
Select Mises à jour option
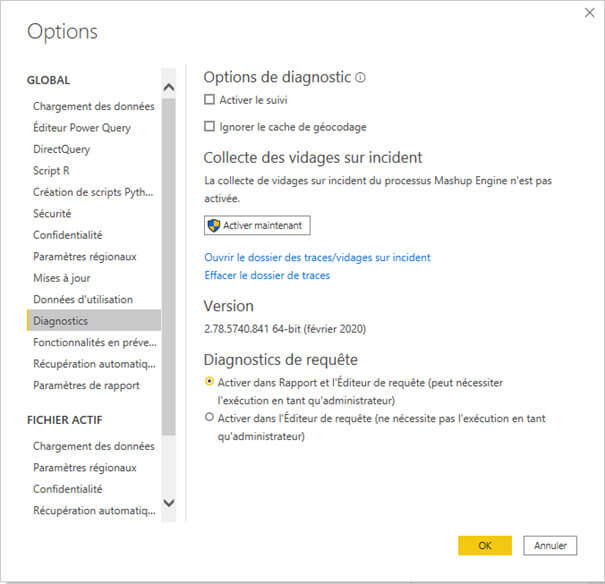point(93,278)
